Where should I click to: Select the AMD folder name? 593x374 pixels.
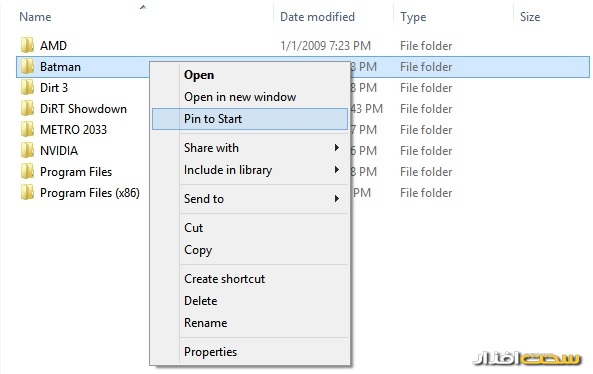pos(53,45)
